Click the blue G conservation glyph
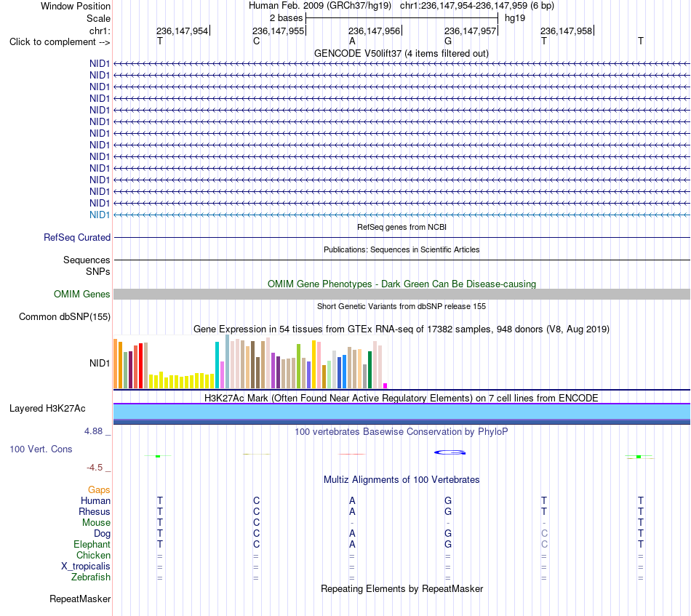 (x=450, y=452)
